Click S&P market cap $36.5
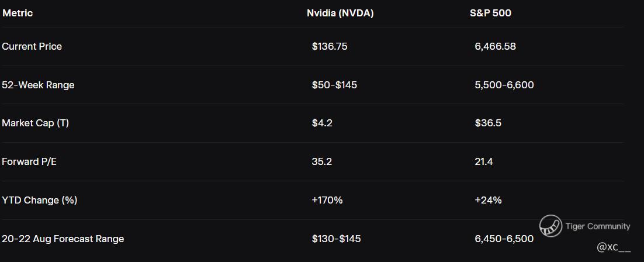 click(x=488, y=123)
